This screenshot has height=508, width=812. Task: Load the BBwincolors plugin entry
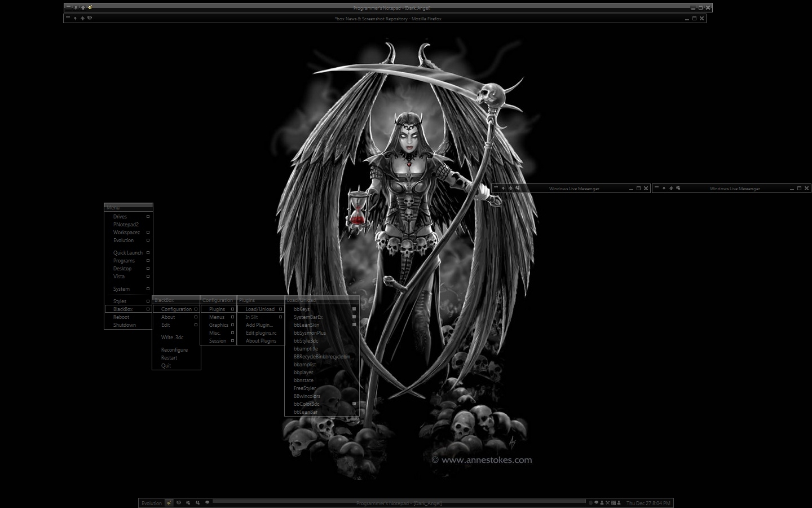(322, 396)
